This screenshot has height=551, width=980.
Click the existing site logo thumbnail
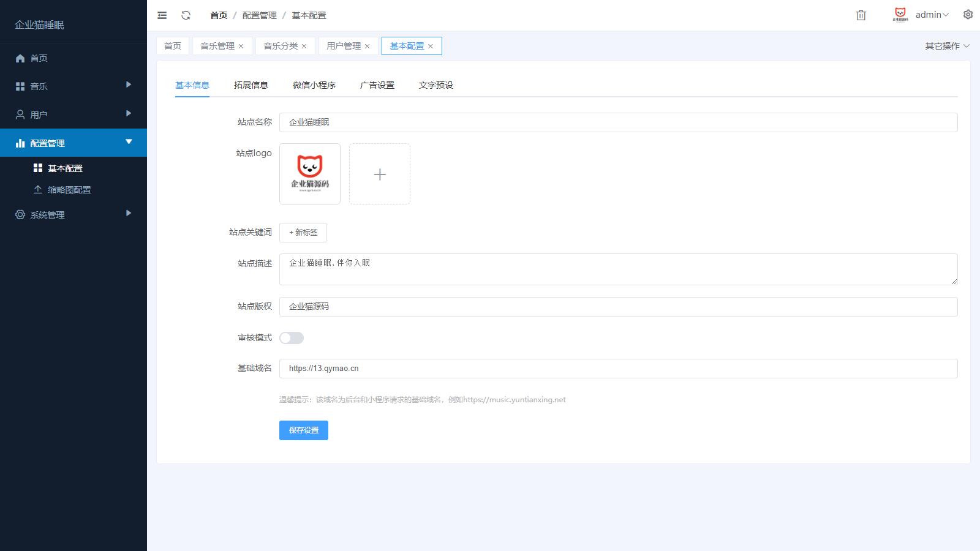point(310,174)
